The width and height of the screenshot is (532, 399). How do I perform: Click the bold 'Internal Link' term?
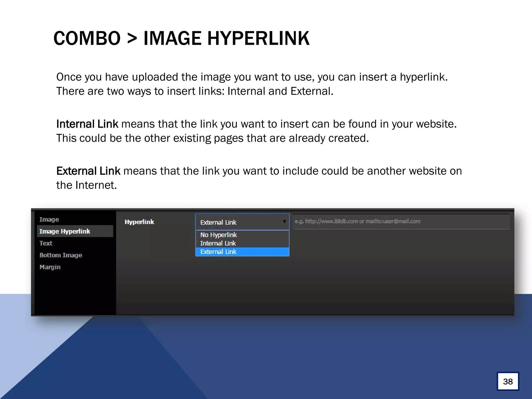click(87, 124)
